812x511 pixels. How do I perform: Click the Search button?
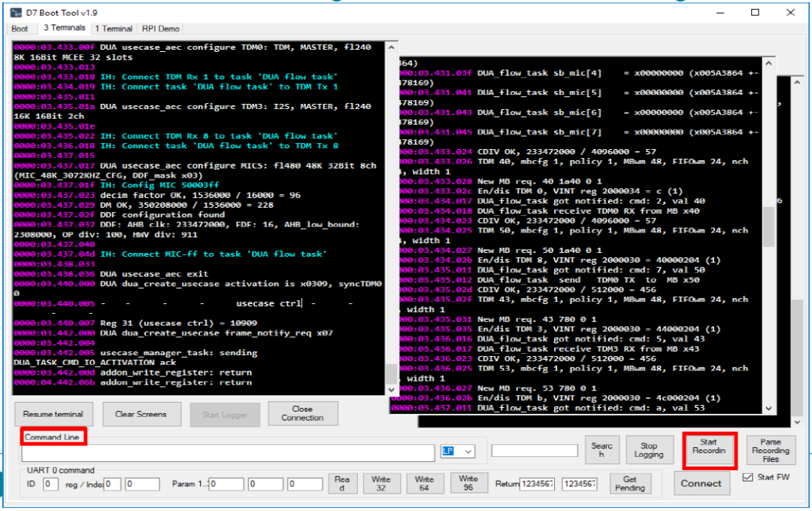point(602,449)
